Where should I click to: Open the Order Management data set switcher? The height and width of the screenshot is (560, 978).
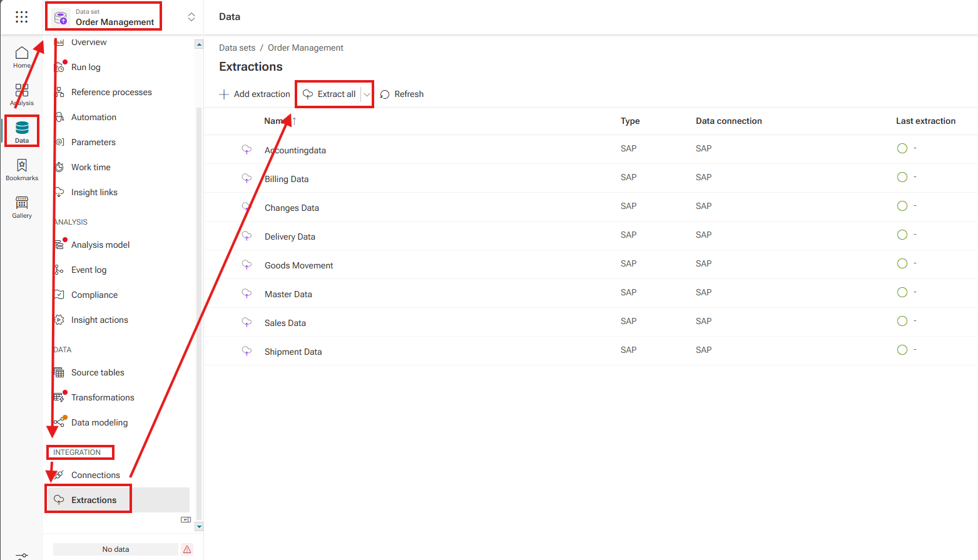tap(191, 17)
